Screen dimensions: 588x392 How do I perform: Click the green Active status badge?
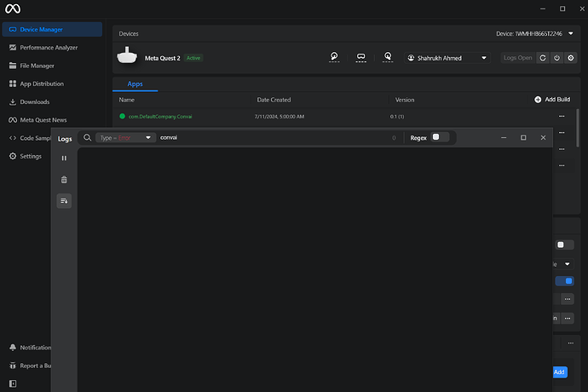pos(193,58)
